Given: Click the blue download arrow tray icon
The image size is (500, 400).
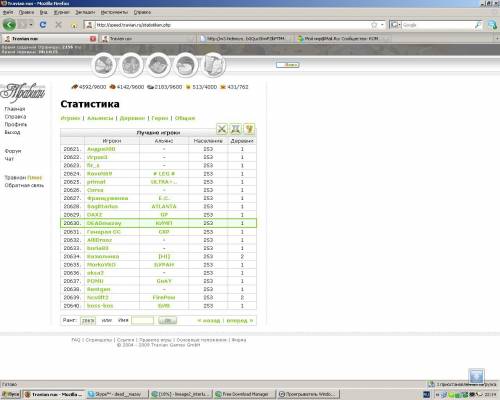Looking at the screenshot, I should 476,377.
